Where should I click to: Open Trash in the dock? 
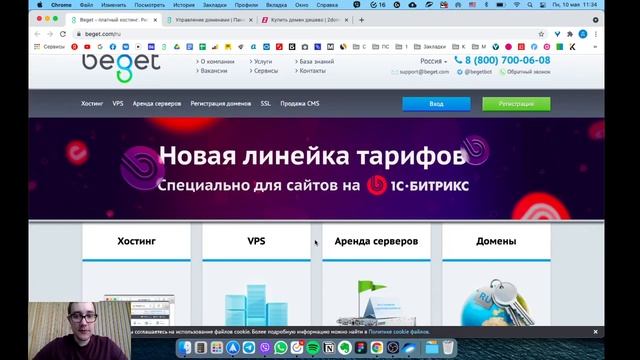click(x=448, y=348)
